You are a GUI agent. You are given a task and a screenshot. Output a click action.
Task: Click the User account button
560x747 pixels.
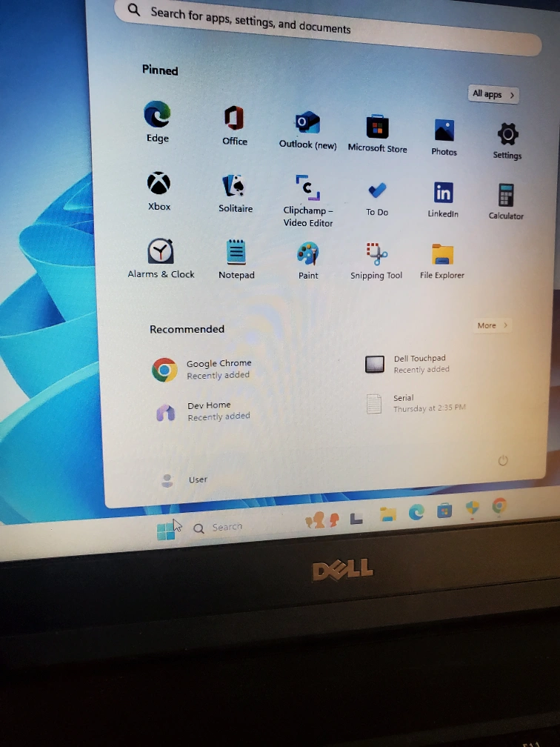(x=184, y=479)
